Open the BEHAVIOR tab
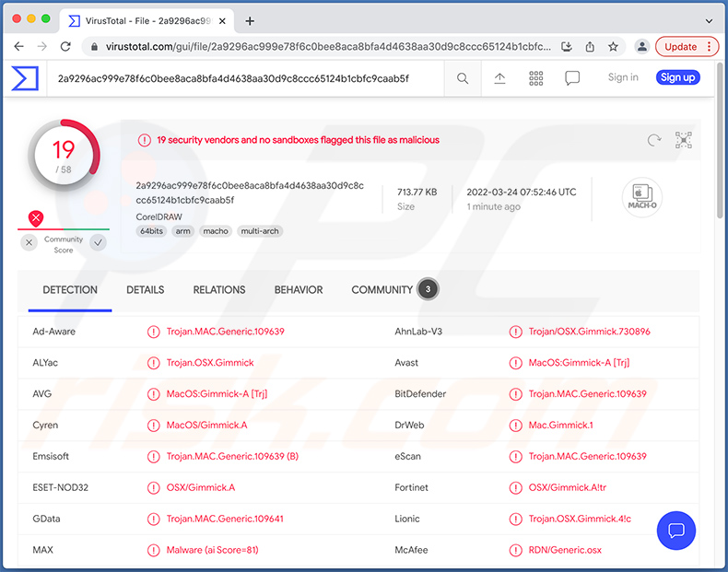This screenshot has height=572, width=728. [x=299, y=290]
